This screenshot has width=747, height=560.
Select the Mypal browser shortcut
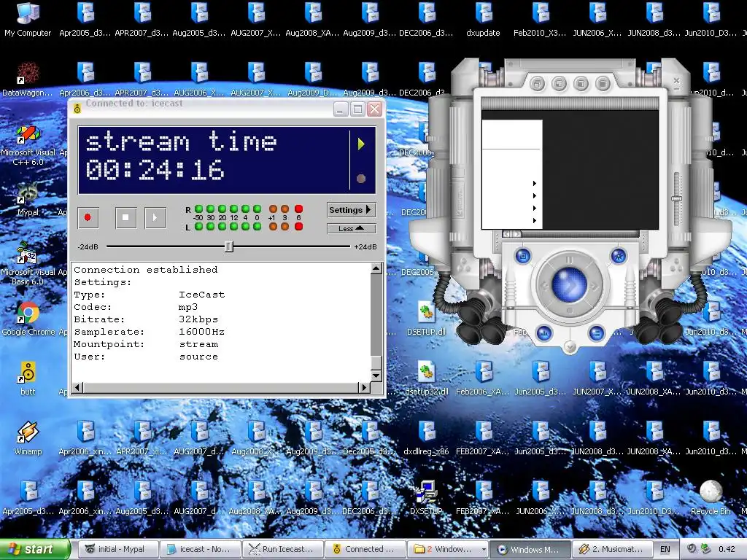[x=28, y=198]
